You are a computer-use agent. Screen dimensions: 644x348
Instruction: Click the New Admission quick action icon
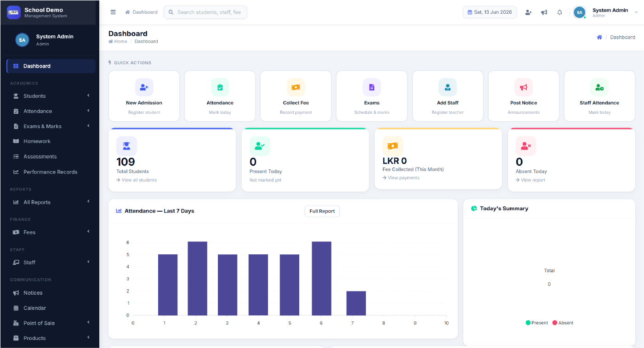point(144,87)
